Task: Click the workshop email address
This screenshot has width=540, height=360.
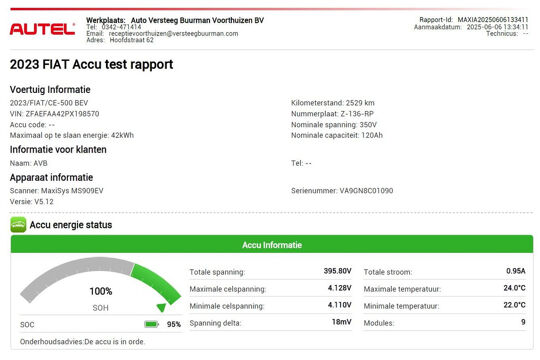Action: click(173, 33)
